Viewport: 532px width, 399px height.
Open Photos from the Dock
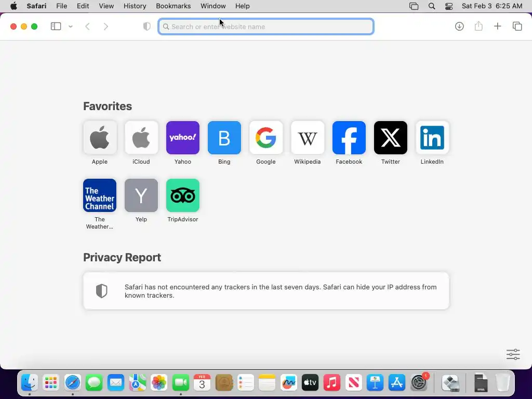159,383
